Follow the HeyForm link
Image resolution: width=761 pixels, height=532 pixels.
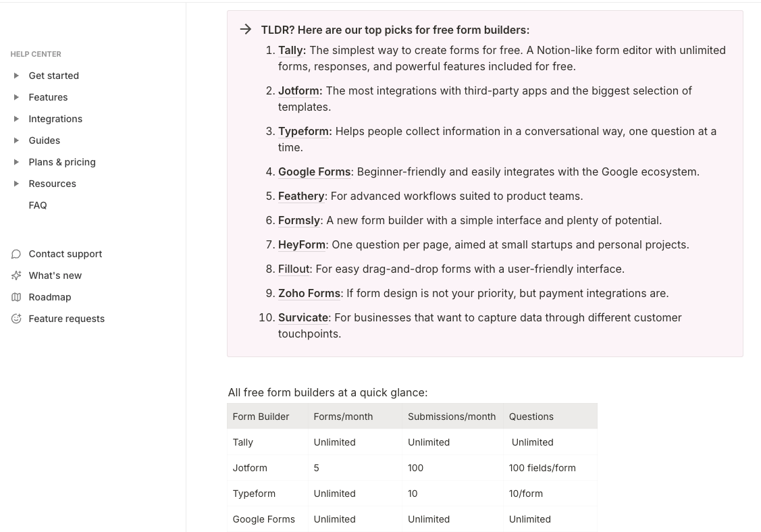pos(301,244)
